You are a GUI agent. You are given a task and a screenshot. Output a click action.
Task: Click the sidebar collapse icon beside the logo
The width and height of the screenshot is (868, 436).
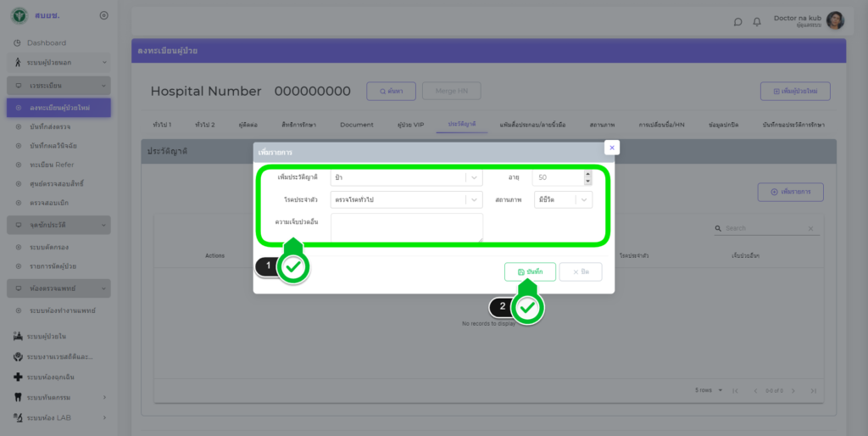[x=103, y=15]
